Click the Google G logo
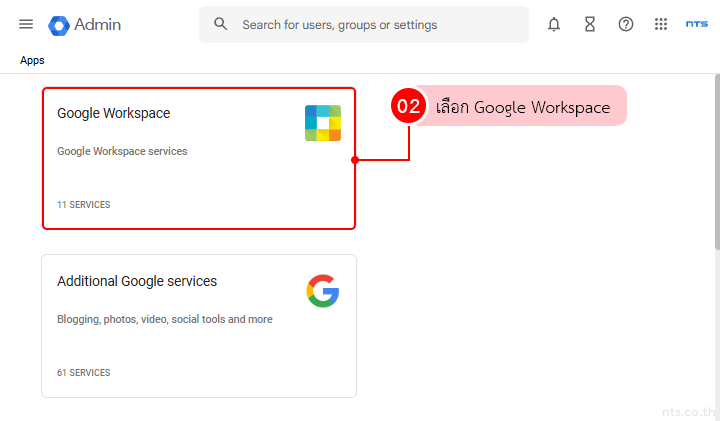This screenshot has height=421, width=720. (322, 291)
